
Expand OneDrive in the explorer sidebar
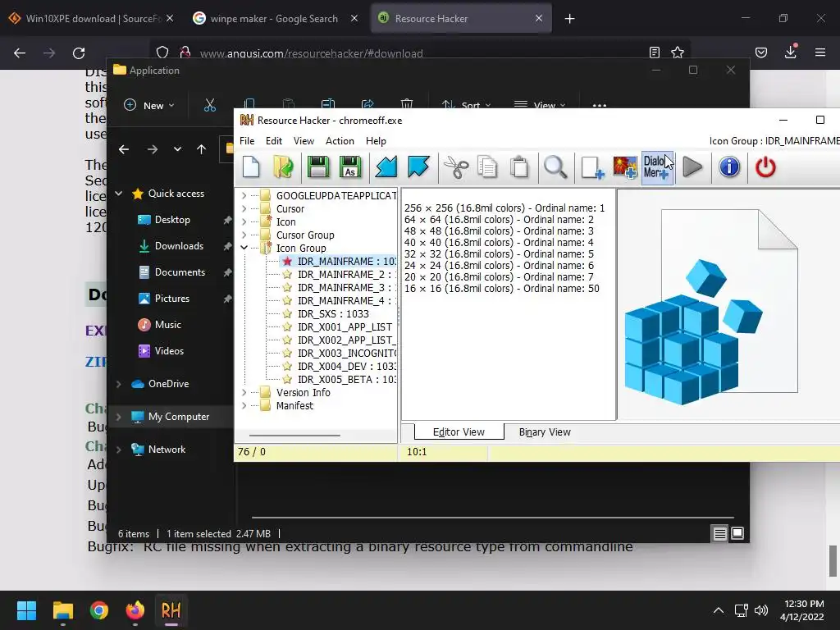[x=119, y=384]
